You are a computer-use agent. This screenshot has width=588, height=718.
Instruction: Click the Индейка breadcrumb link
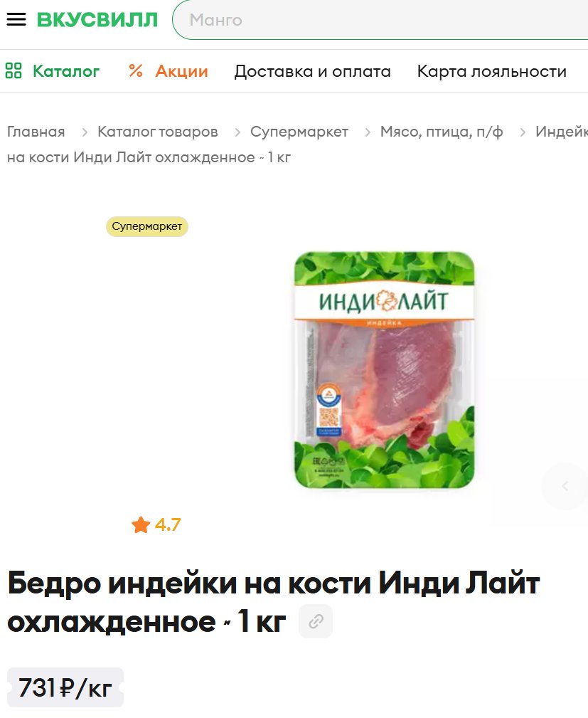click(x=562, y=132)
